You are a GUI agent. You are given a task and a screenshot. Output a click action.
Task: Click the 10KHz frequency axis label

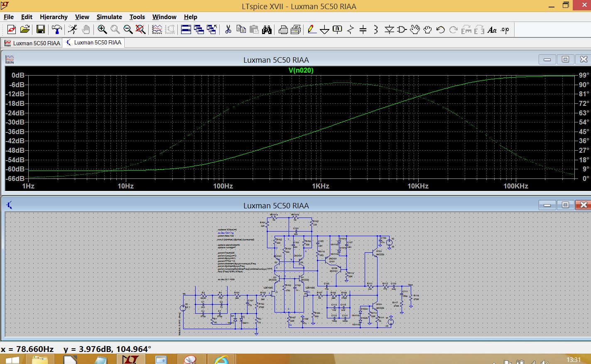(418, 186)
